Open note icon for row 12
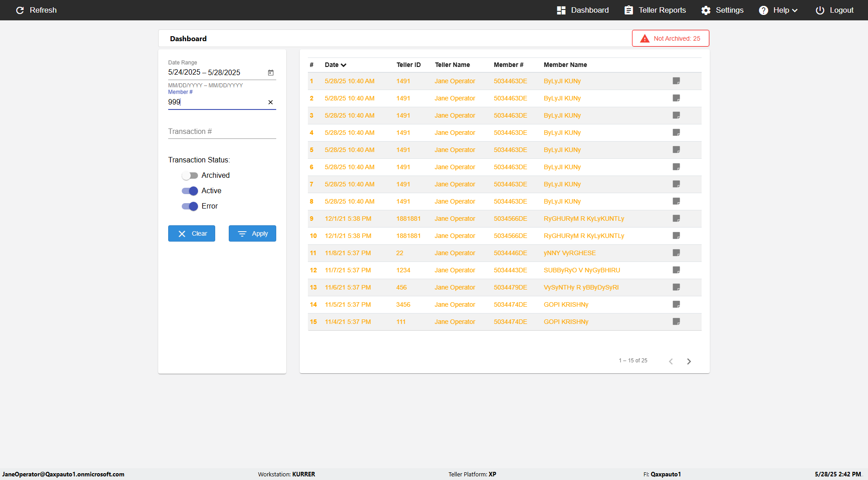This screenshot has width=868, height=480. [x=676, y=270]
